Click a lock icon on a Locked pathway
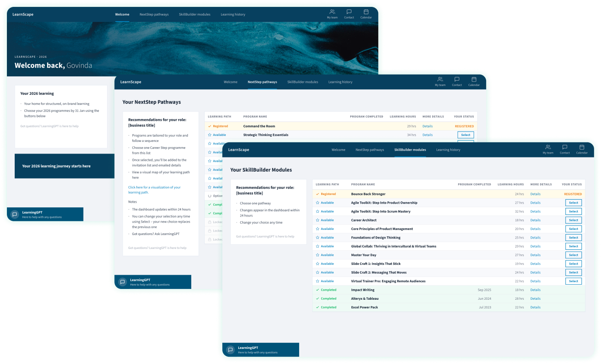Viewport: 601px width, 364px height. pyautogui.click(x=210, y=222)
